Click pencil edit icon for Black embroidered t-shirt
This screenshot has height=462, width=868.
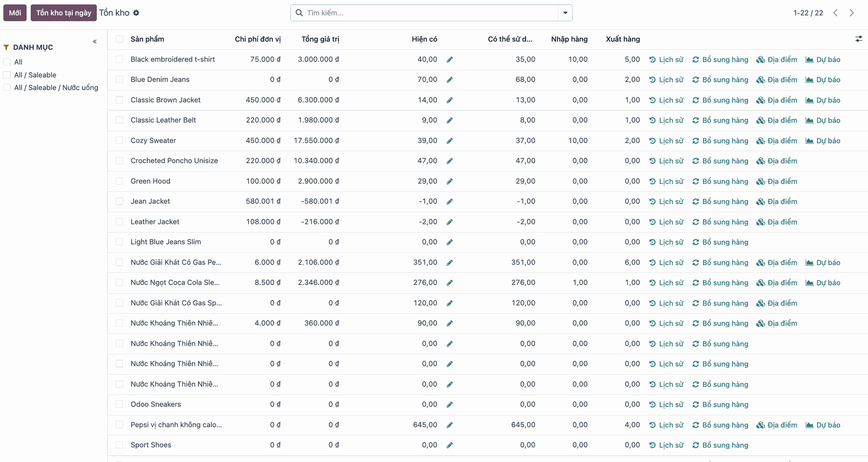[x=449, y=60]
